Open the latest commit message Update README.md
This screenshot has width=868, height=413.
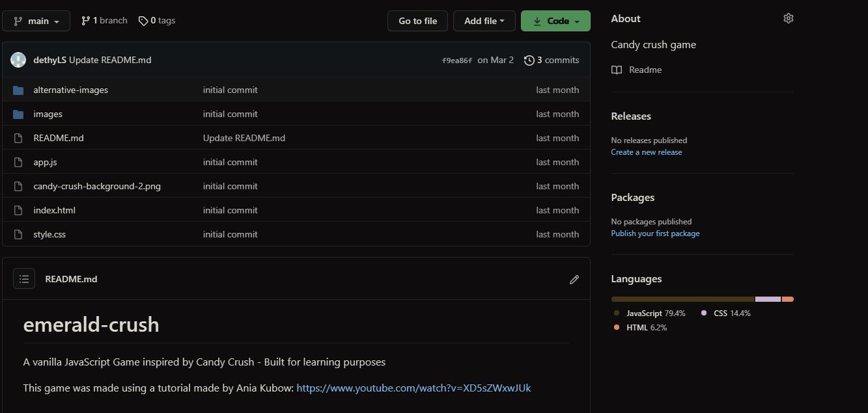(110, 60)
